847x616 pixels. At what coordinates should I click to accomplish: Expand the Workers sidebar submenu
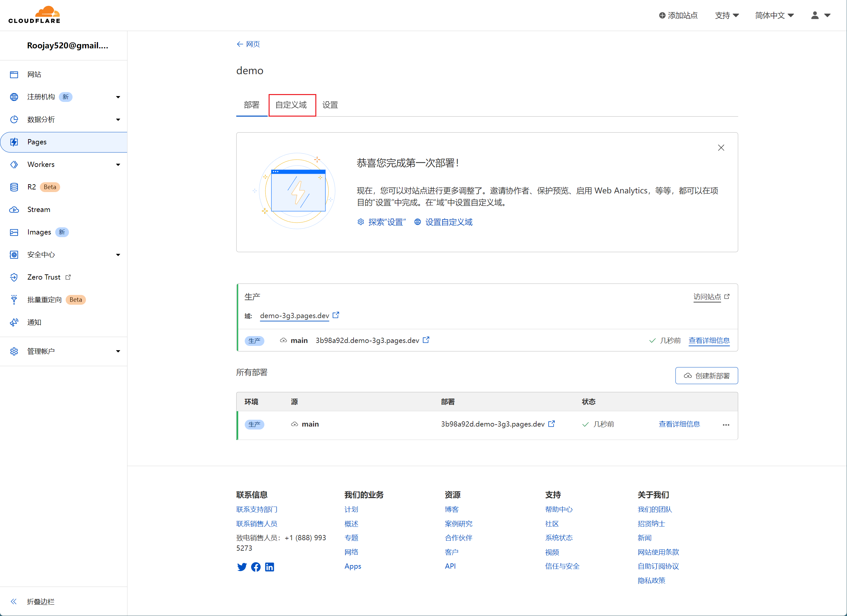pyautogui.click(x=118, y=165)
